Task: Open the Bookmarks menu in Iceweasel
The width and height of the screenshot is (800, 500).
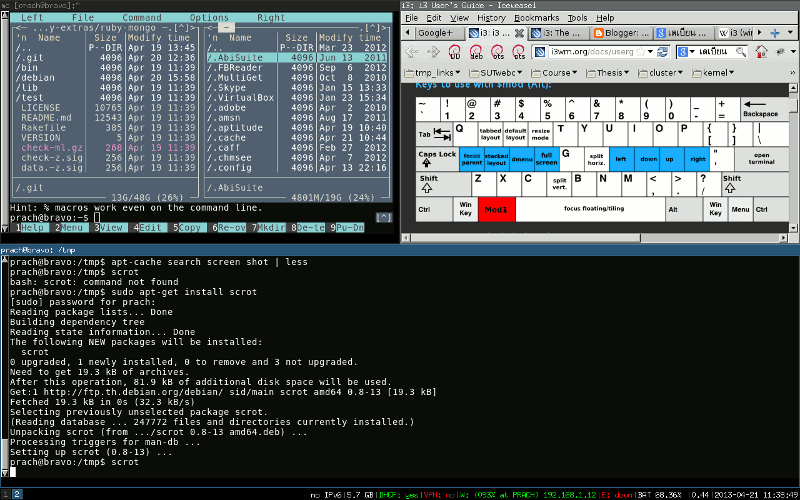Action: 537,18
